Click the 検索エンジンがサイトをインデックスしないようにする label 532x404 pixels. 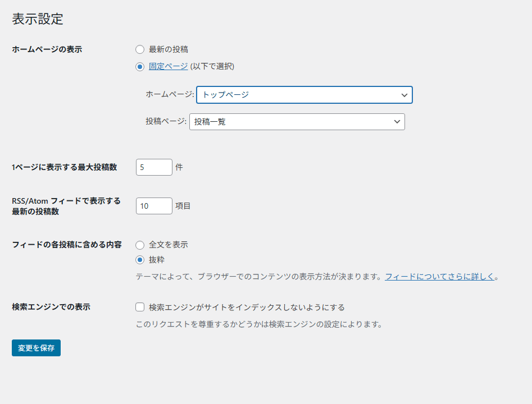(247, 307)
